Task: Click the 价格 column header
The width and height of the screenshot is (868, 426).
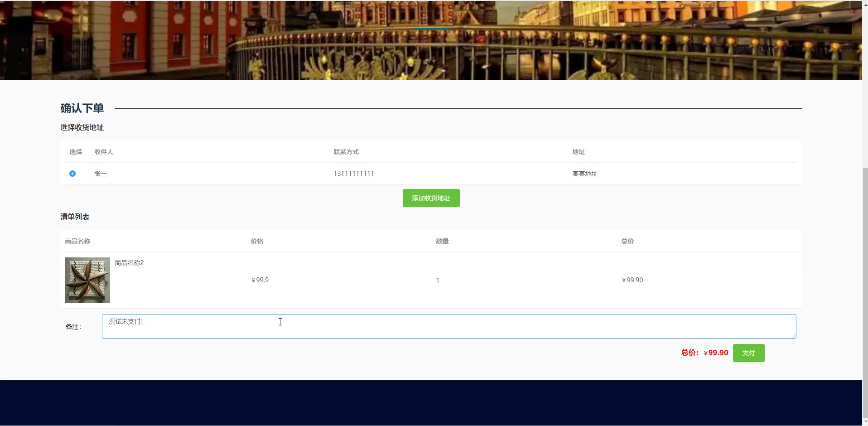Action: click(257, 241)
